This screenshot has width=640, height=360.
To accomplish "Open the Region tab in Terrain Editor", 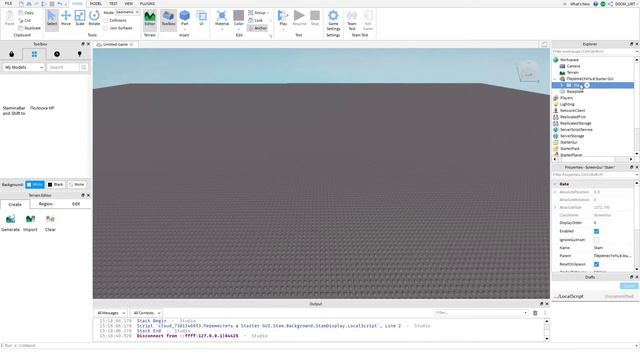I will 46,204.
